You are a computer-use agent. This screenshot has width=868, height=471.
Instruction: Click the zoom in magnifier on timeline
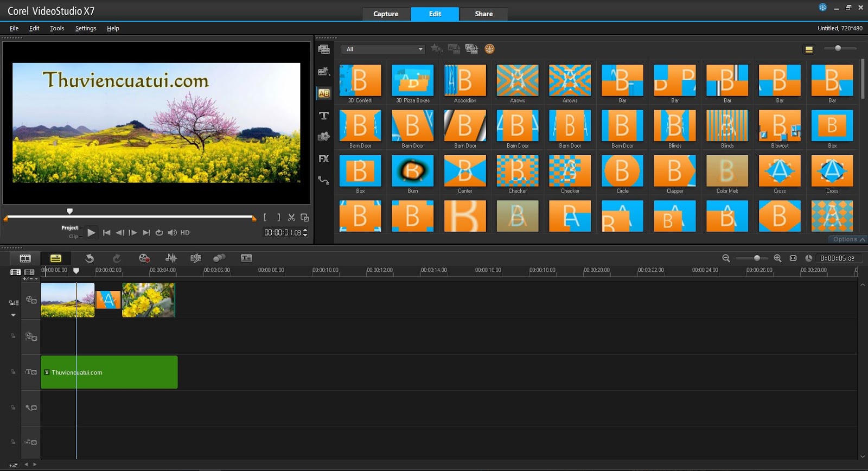(777, 258)
